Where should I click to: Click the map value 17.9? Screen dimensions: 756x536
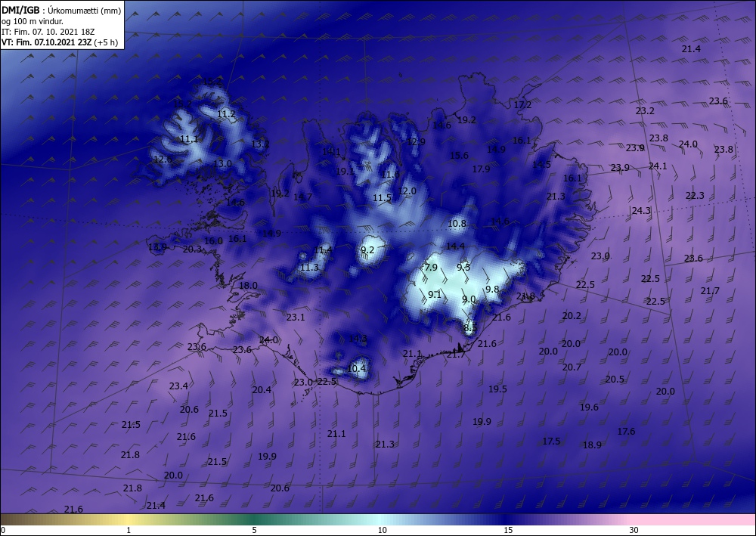coord(481,169)
